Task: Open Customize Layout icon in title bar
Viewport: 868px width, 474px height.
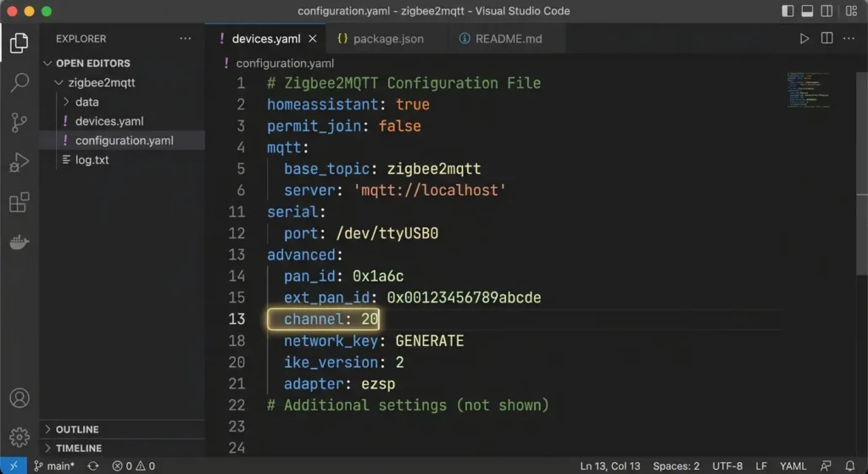Action: (851, 11)
